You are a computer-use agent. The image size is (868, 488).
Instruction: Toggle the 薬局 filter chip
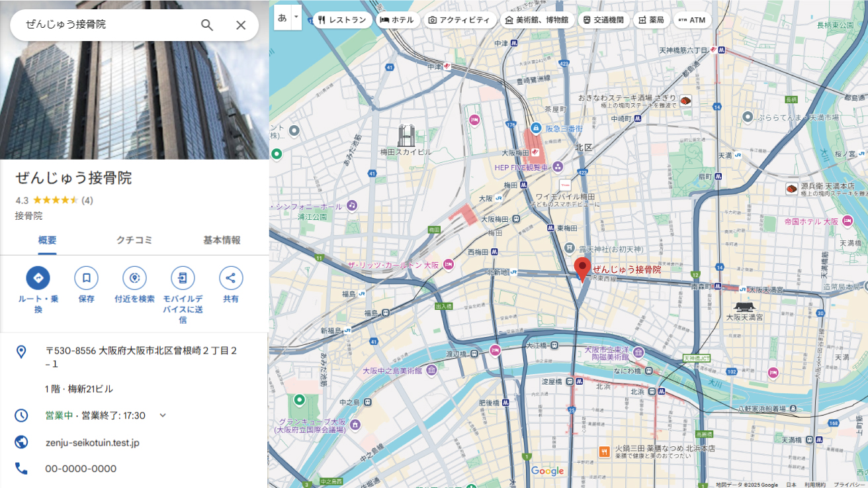651,20
